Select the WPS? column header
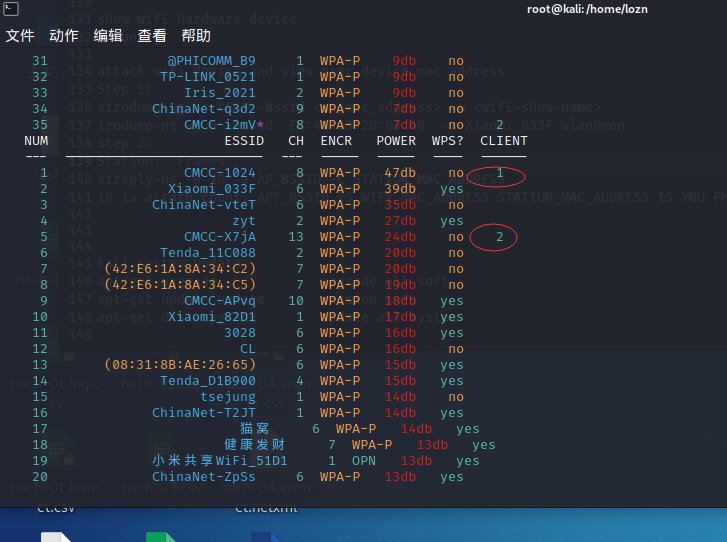The height and width of the screenshot is (542, 727). click(x=447, y=141)
